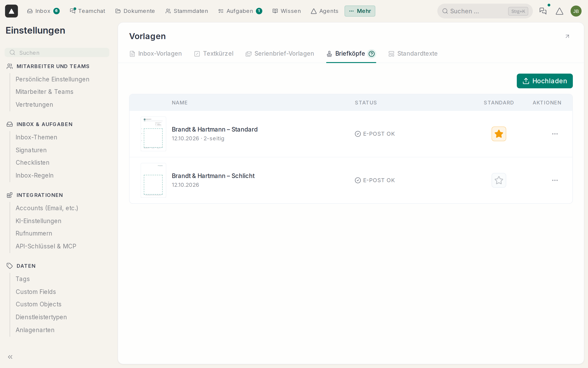588x368 pixels.
Task: Click the black triangle app logo
Action: pyautogui.click(x=11, y=11)
